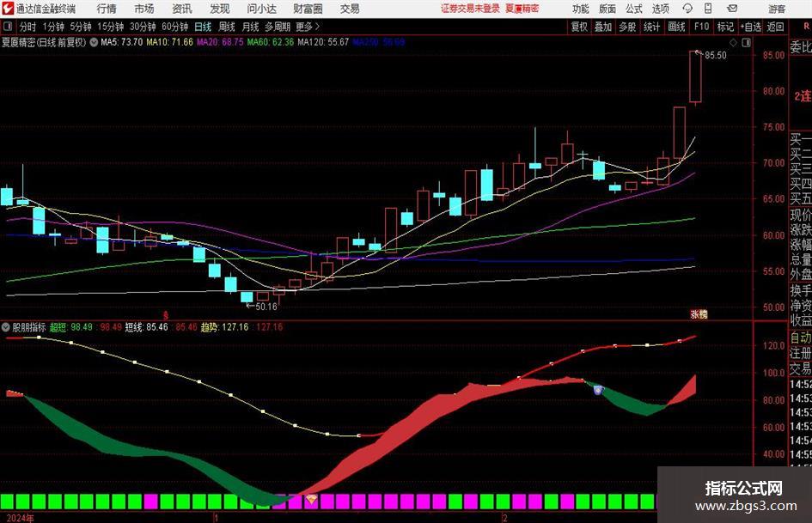Click the red $ marker below the chart

tap(166, 315)
